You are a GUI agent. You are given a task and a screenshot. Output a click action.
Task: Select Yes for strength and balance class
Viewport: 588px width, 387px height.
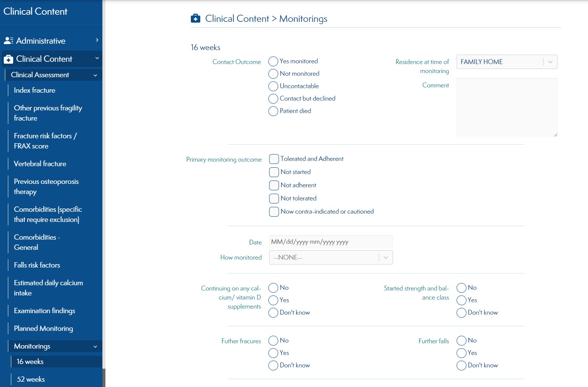462,300
